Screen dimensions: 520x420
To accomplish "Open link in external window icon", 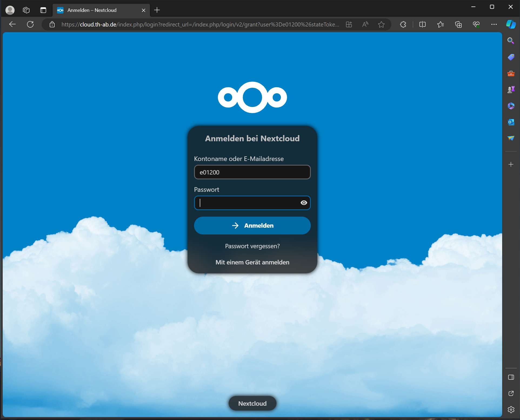I will (511, 394).
